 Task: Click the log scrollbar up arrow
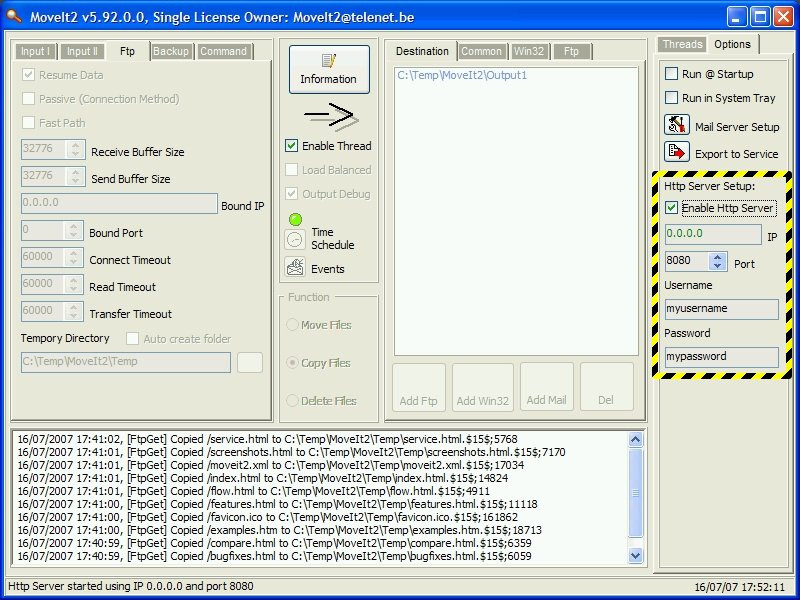(x=636, y=440)
